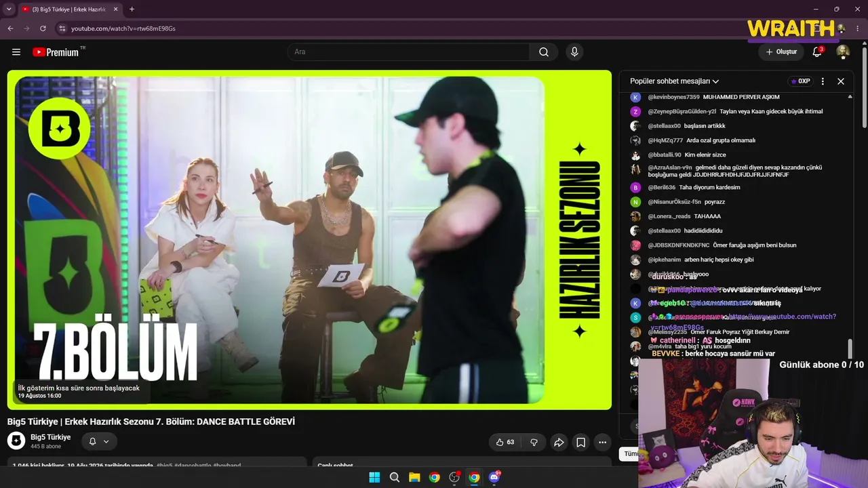Click the 'başlasın artikkk' chat message
The image size is (868, 488).
[705, 126]
